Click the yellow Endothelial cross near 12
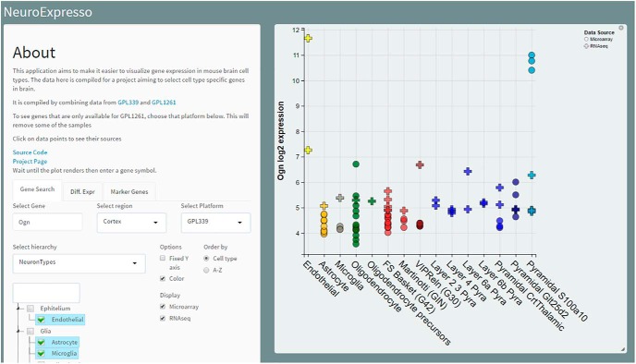Screen dimensions: 636x364 (308, 39)
